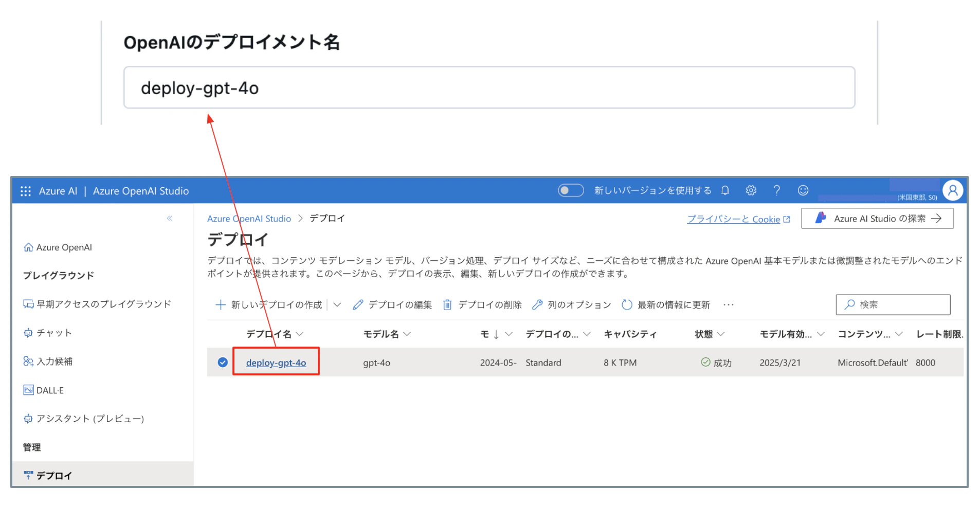Open 列のオプション toolbar button
The image size is (980, 505).
(x=572, y=305)
